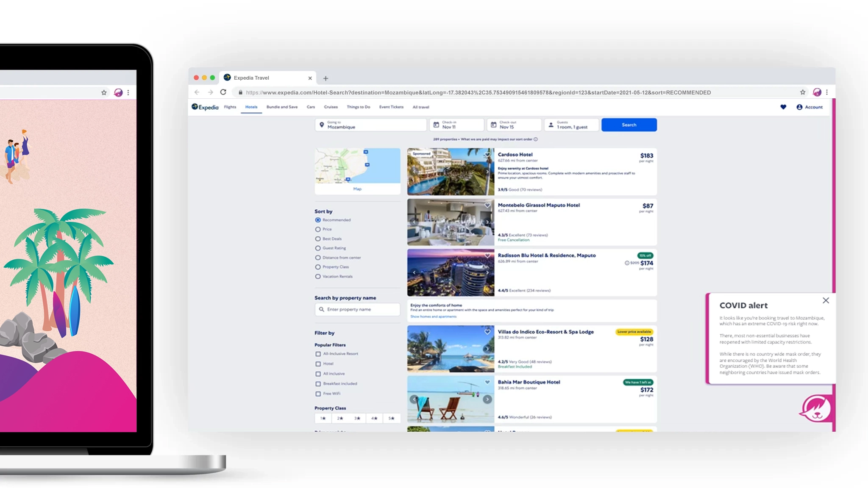Save Montebelo Girassol Maputo Hotel with heart
Viewport: 868px width, 488px height.
pos(487,205)
